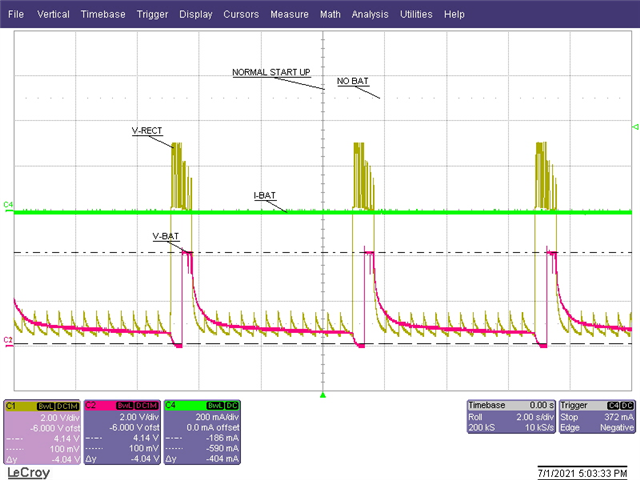Open the Utilities menu
The width and height of the screenshot is (640, 480).
(x=416, y=14)
